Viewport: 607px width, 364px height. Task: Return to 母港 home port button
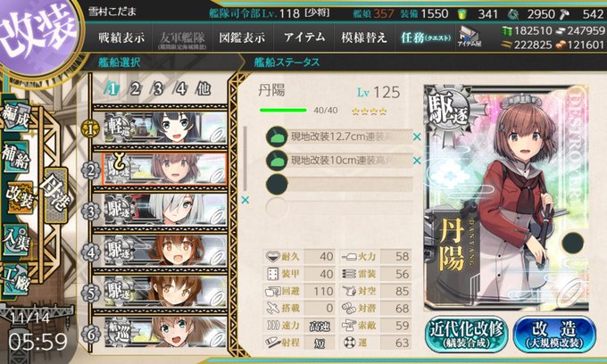click(56, 195)
